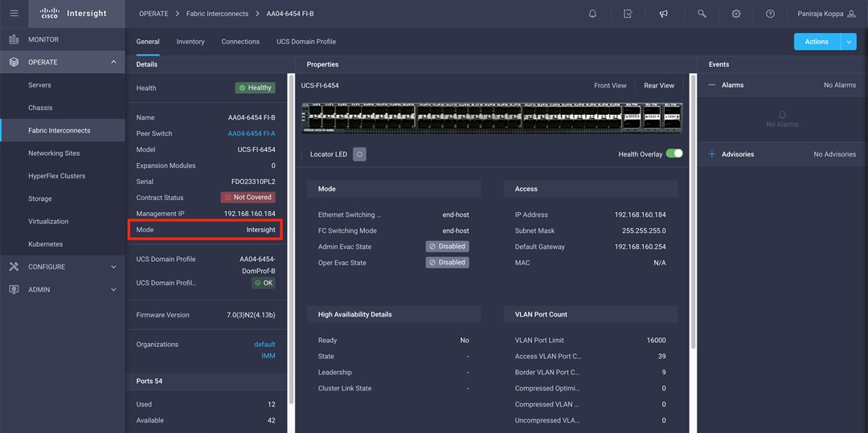This screenshot has height=433, width=868.
Task: Click the OK domain profile status badge
Action: [264, 283]
